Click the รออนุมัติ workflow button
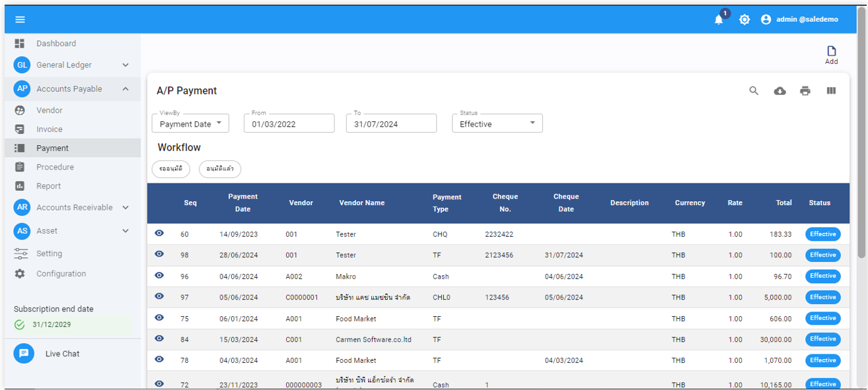 coord(171,169)
